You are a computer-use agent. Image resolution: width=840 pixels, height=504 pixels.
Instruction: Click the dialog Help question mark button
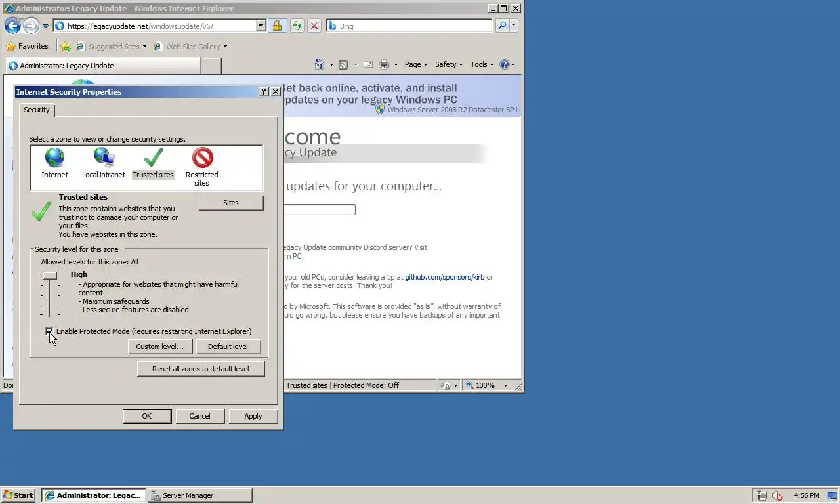[264, 92]
